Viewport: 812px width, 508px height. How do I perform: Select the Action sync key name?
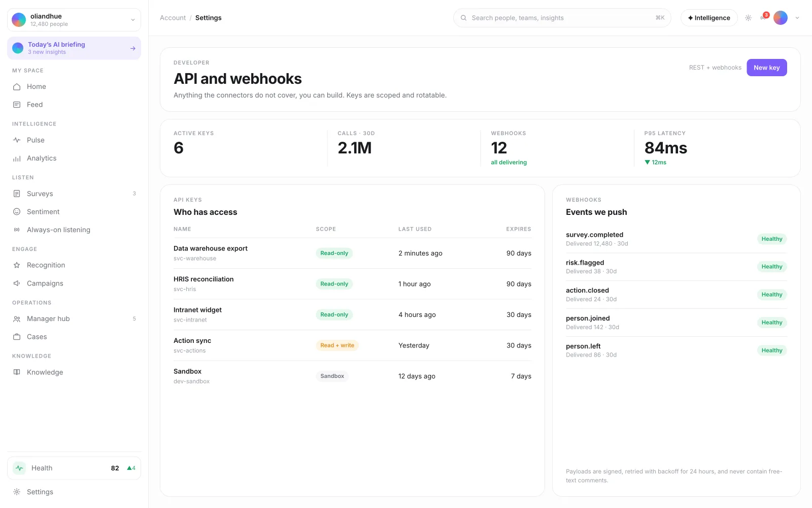click(192, 341)
